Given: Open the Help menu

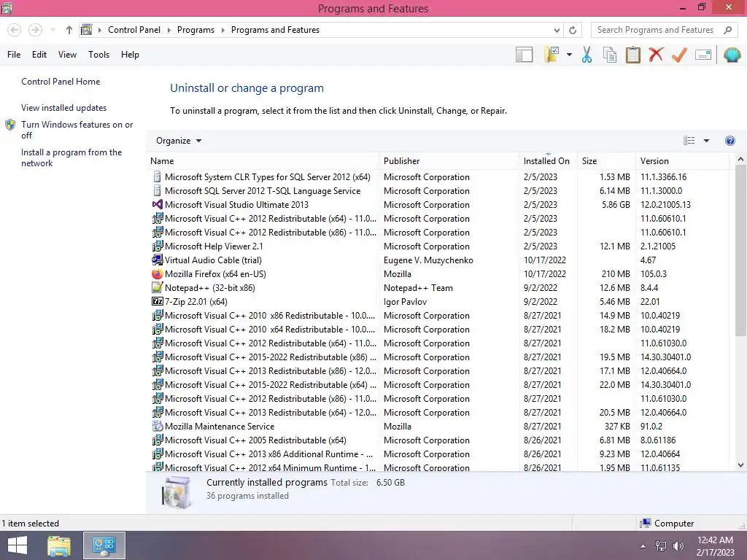Looking at the screenshot, I should click(x=130, y=55).
